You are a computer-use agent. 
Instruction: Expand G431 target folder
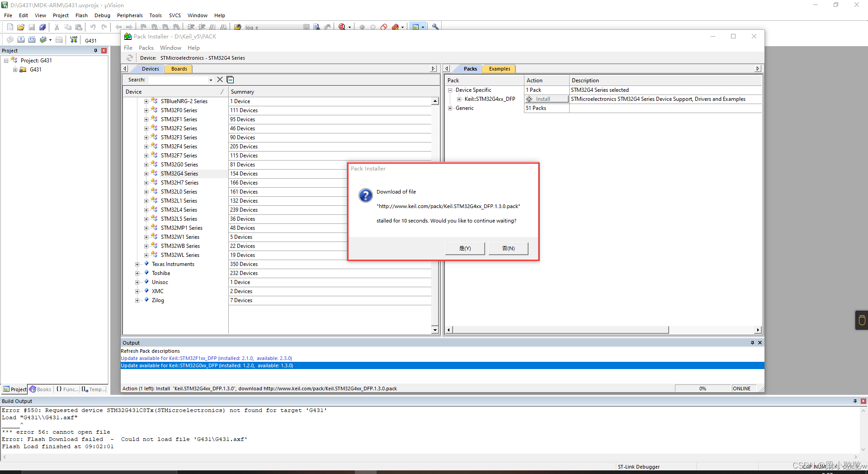tap(15, 70)
